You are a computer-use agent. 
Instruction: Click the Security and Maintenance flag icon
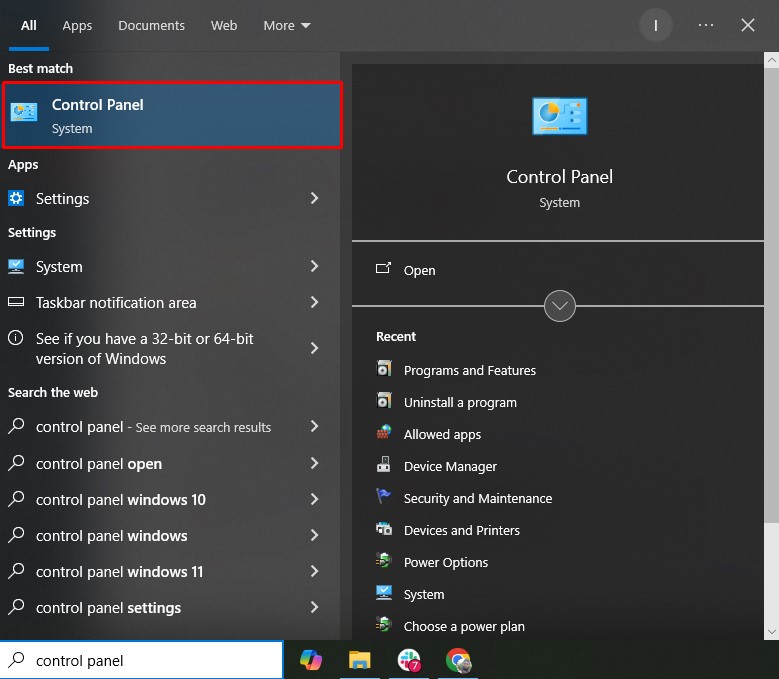point(384,496)
